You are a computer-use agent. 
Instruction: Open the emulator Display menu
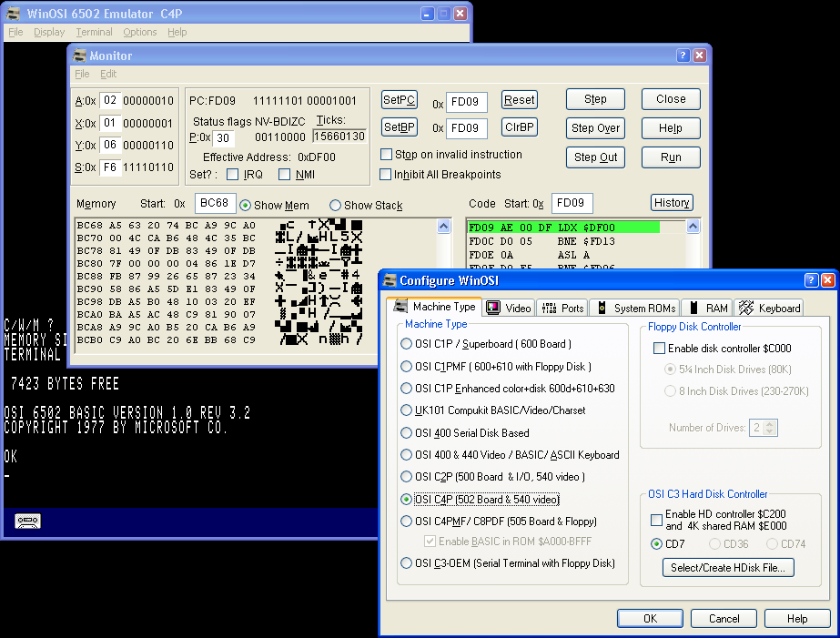click(x=49, y=32)
